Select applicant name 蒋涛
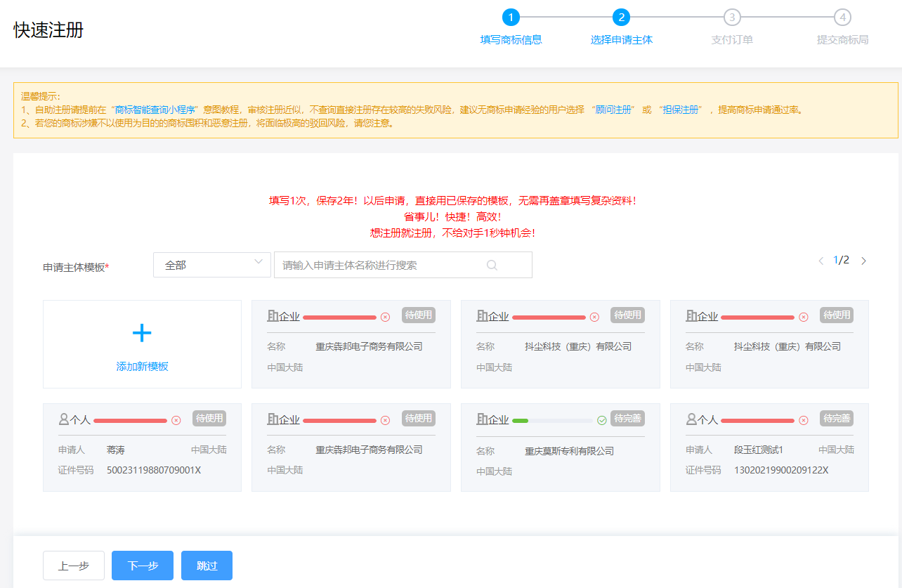 (x=116, y=450)
